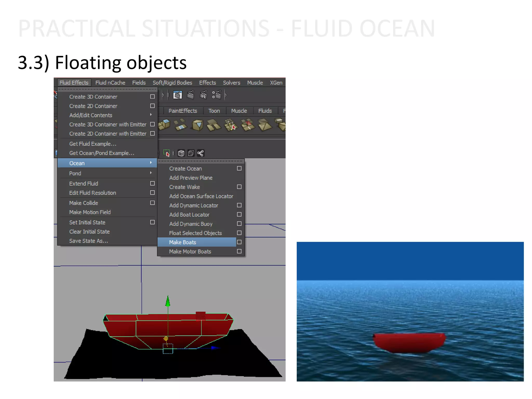Click the separated flat planes shelf icon
532x399 pixels.
pos(214,125)
